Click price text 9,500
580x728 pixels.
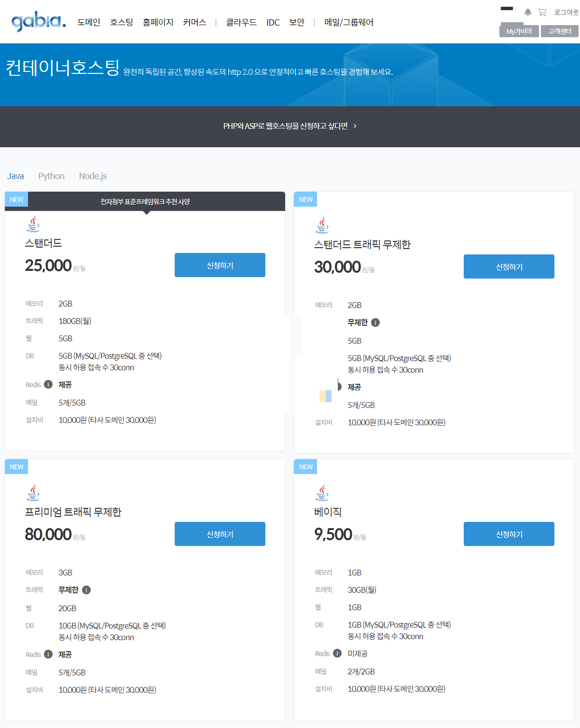point(333,534)
